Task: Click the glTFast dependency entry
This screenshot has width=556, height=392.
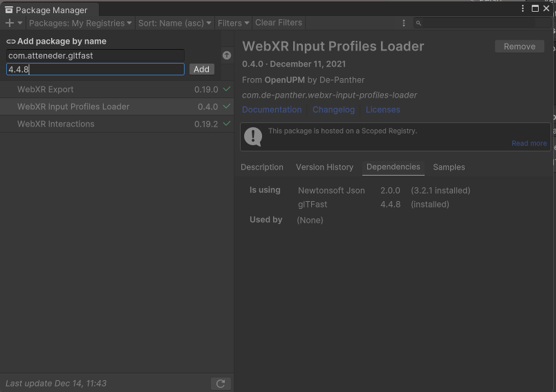Action: coord(313,205)
